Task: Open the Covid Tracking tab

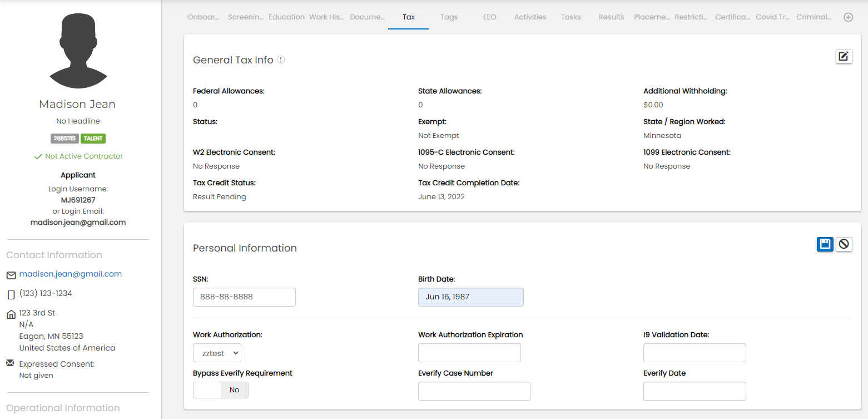Action: tap(773, 17)
